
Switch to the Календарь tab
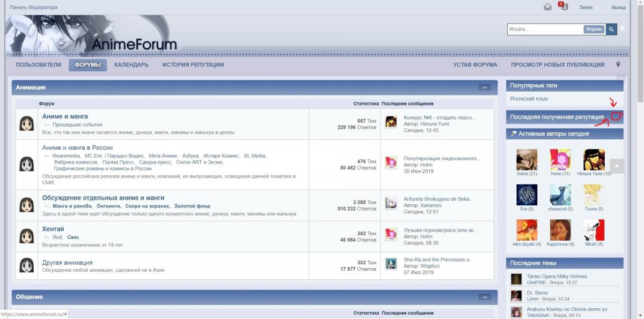coord(131,65)
